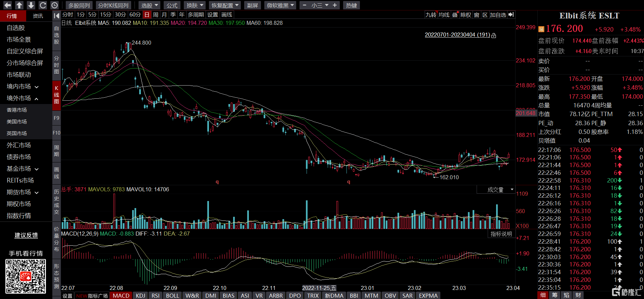Click the 加自选 add to watchlist button

(x=498, y=15)
